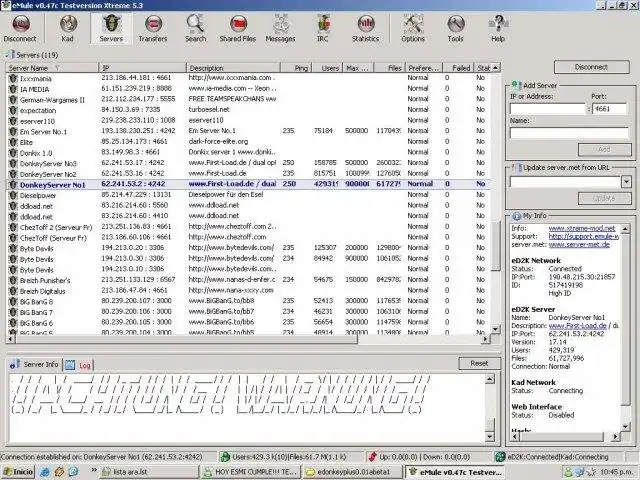Open the IRC chat window
This screenshot has width=640, height=480.
pos(322,28)
